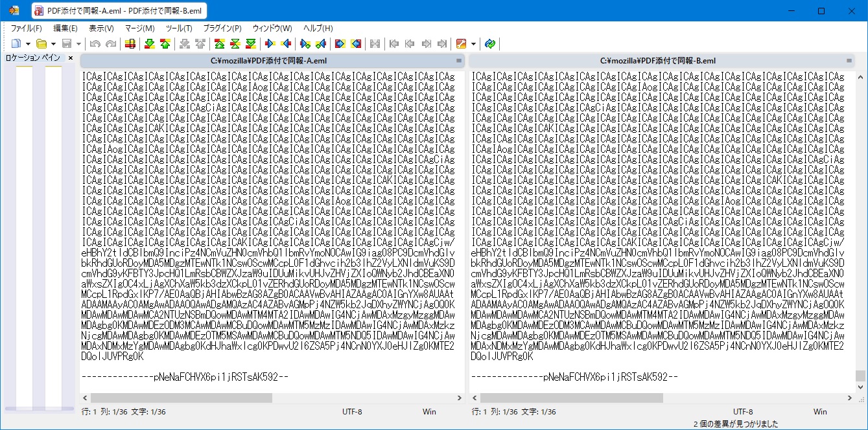Jump to First Difference toolbar icon
This screenshot has width=868, height=430.
click(x=219, y=44)
